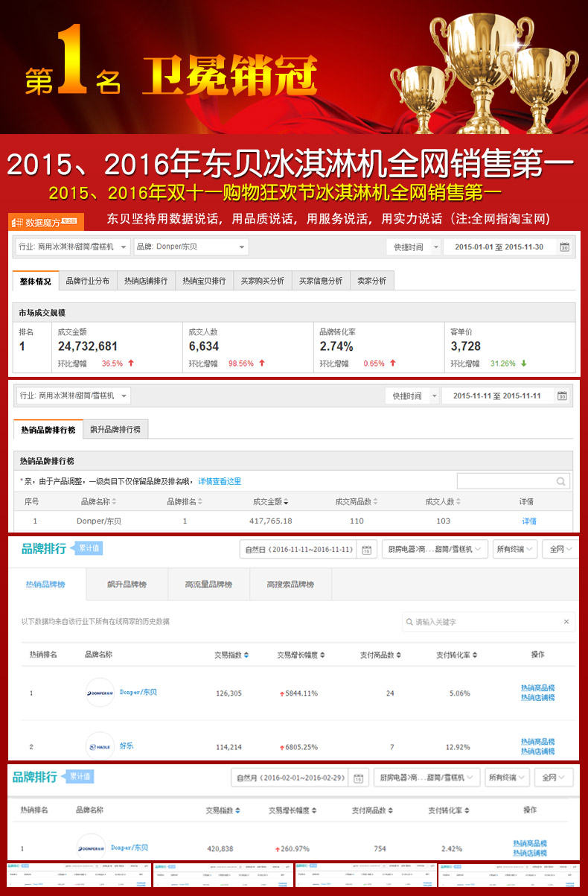Expand 厨房电器 category dropdown in 自然日 panel
This screenshot has height=896, width=588.
[x=435, y=550]
